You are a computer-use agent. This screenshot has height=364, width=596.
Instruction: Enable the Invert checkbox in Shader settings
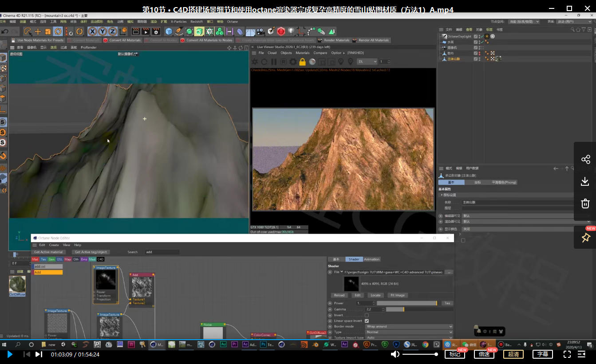coord(366,315)
